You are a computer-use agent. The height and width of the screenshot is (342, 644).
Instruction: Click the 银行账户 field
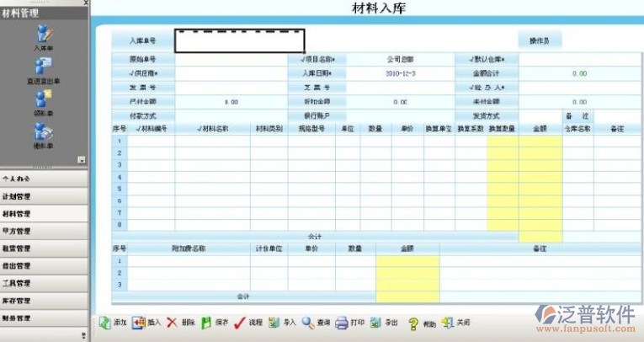coord(401,116)
